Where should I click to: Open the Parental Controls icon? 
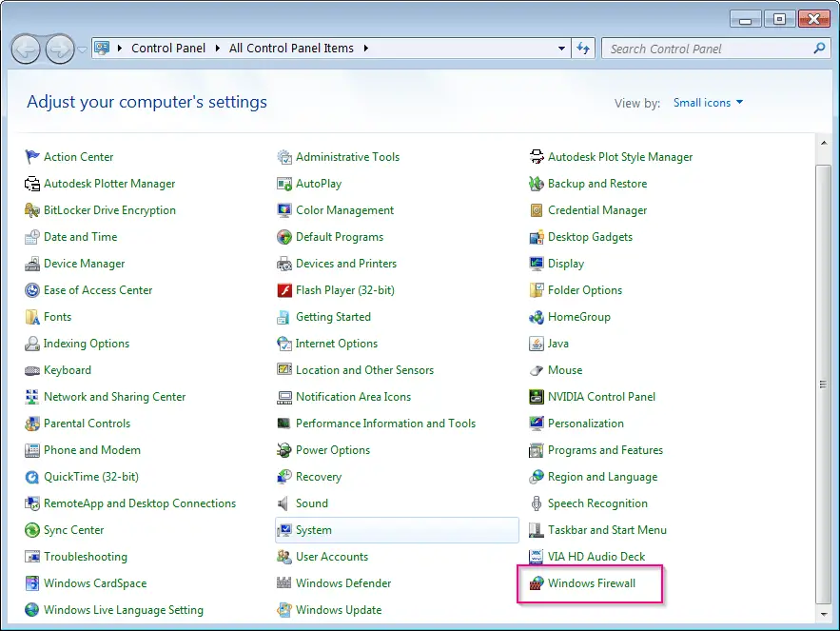pyautogui.click(x=32, y=424)
